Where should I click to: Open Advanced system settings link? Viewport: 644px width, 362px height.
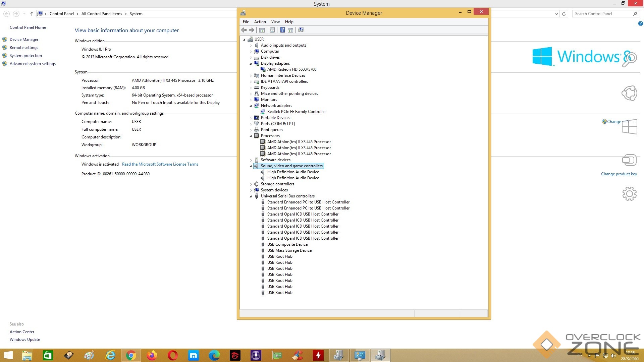click(x=33, y=64)
